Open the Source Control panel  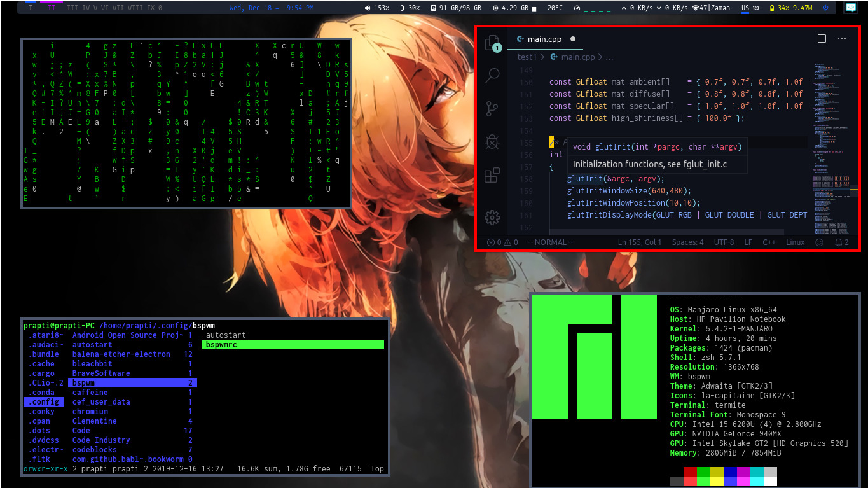[x=493, y=108]
